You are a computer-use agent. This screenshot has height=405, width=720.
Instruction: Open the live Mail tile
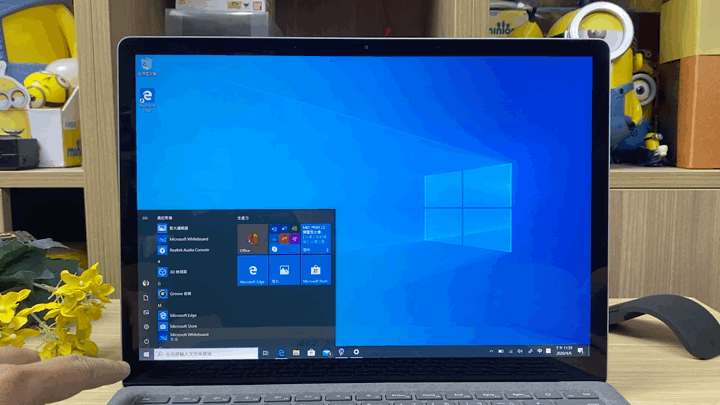click(316, 239)
